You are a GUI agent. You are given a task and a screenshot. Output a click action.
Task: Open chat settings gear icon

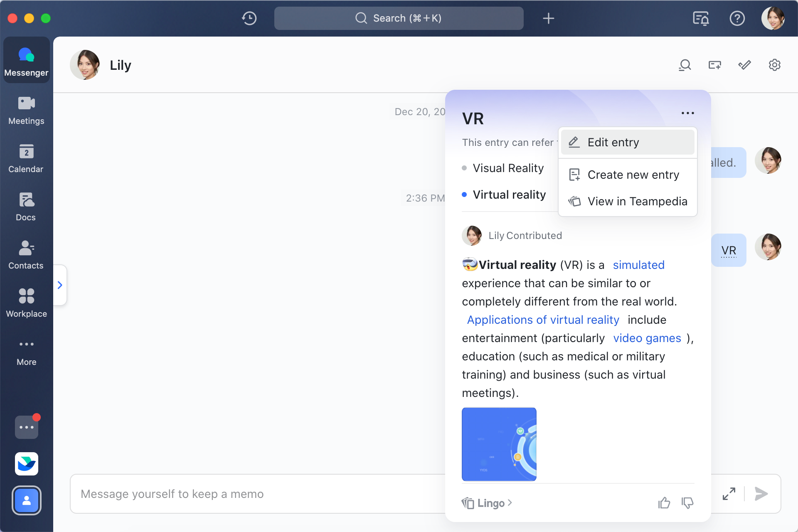pos(774,65)
